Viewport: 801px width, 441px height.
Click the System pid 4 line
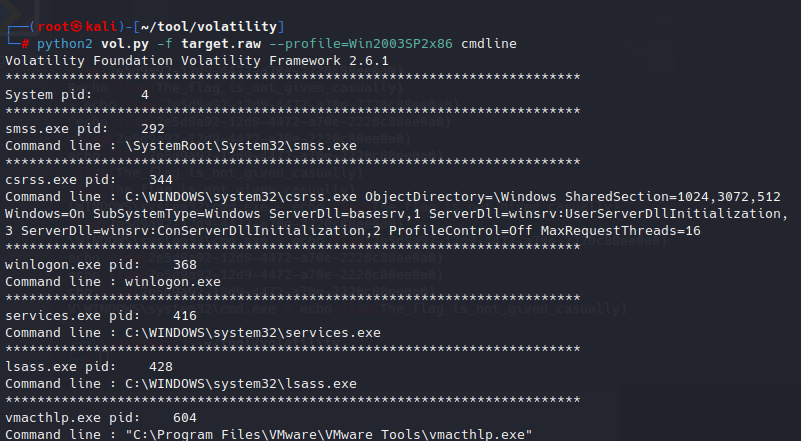tap(77, 94)
